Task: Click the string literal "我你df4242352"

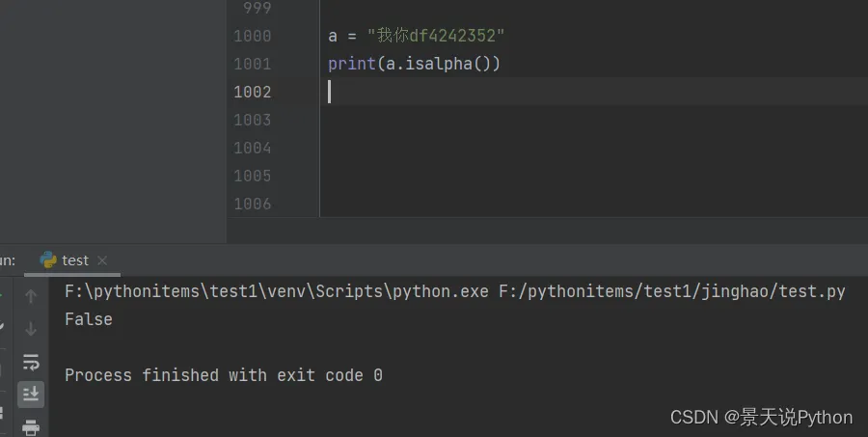Action: pyautogui.click(x=436, y=37)
